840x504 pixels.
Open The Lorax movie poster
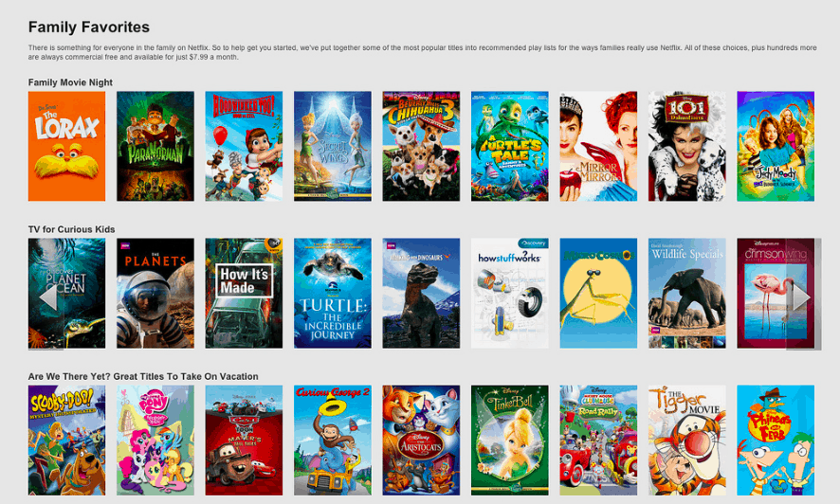tap(67, 146)
